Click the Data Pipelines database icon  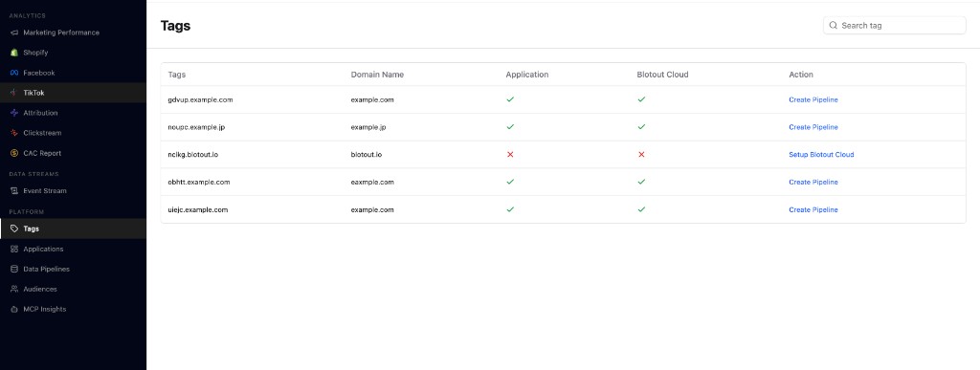click(14, 269)
